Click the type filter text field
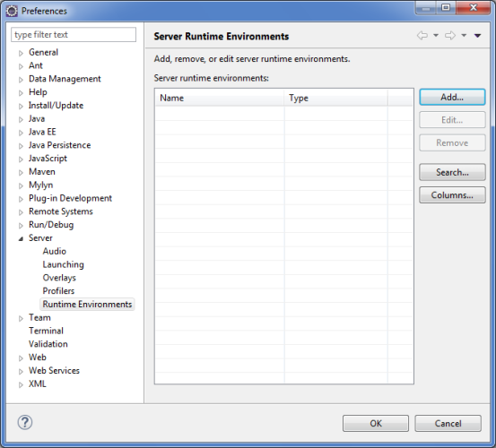The height and width of the screenshot is (448, 496). tap(74, 34)
